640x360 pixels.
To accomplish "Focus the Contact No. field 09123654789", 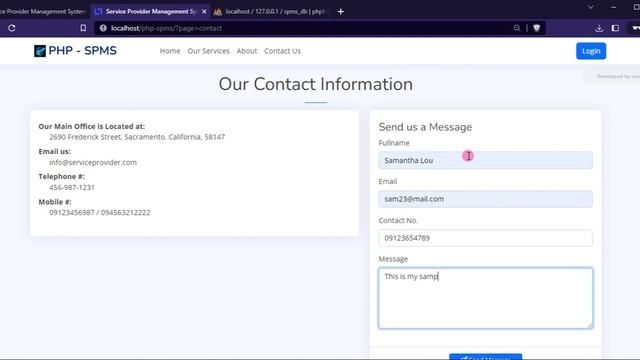I will (485, 238).
